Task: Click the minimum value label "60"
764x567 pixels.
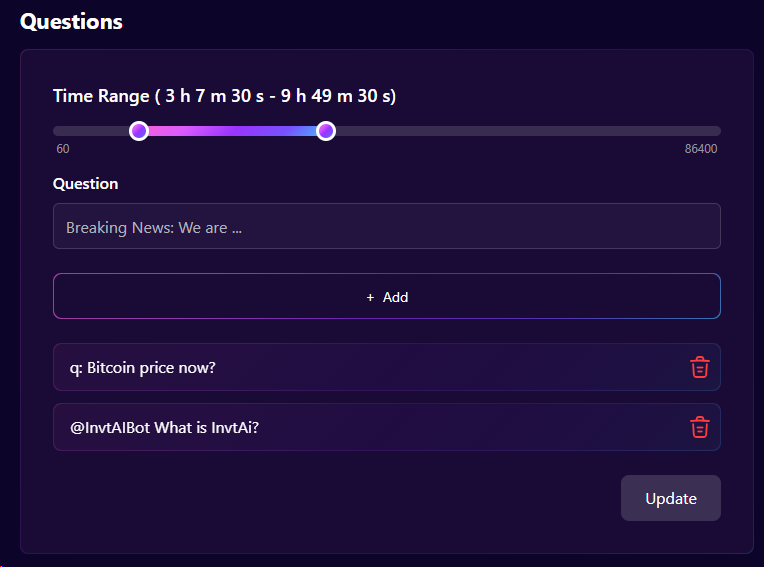Action: point(63,149)
